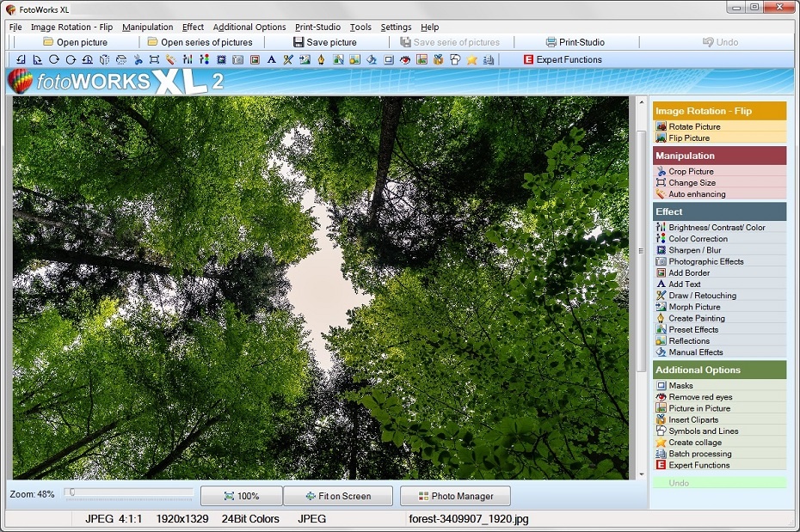Click the Create collage star toolbar icon
Image resolution: width=800 pixels, height=532 pixels.
472,59
